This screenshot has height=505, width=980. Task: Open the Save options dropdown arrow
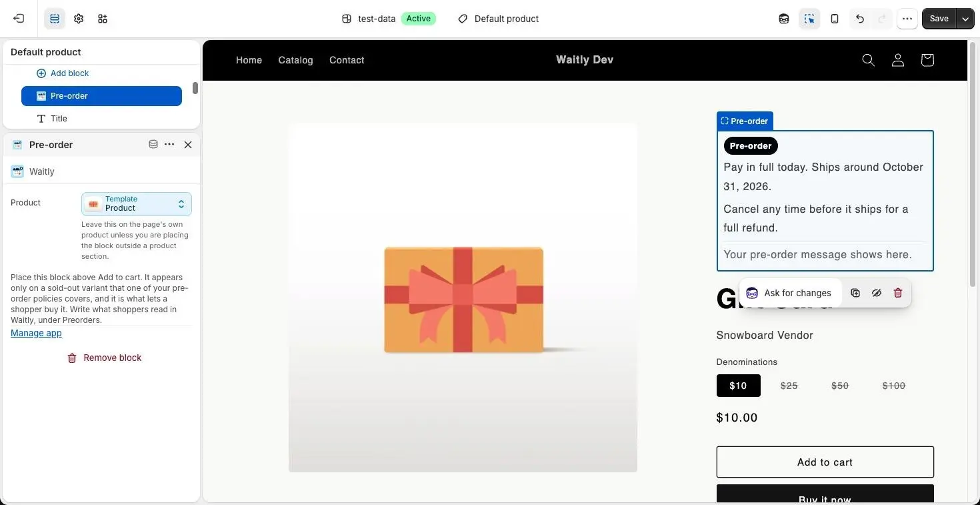pos(965,19)
